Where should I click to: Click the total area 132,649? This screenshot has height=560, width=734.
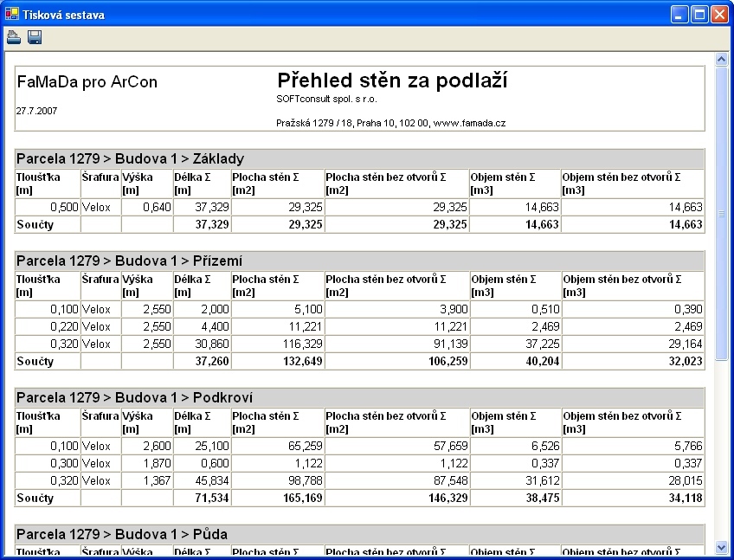tap(302, 361)
